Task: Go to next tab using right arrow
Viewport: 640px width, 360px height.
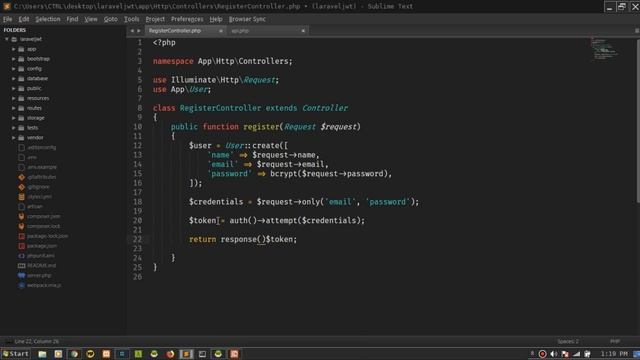Action: (139, 31)
